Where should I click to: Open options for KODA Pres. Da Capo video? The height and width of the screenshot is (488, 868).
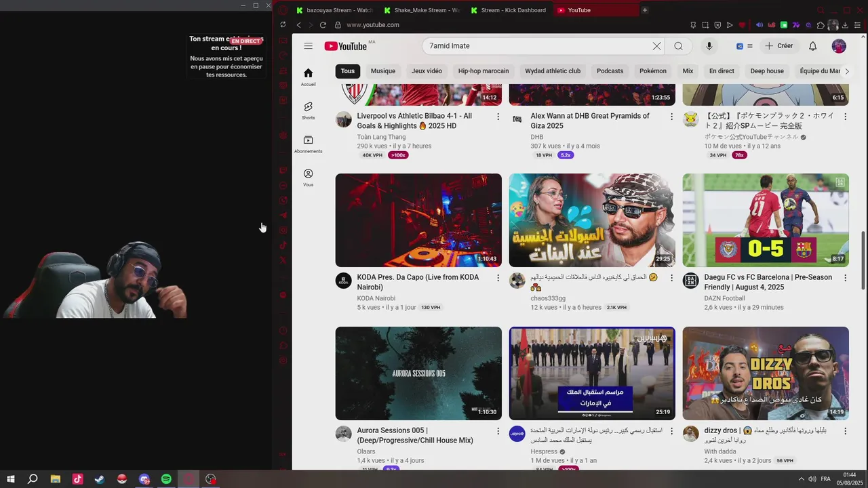tap(498, 278)
